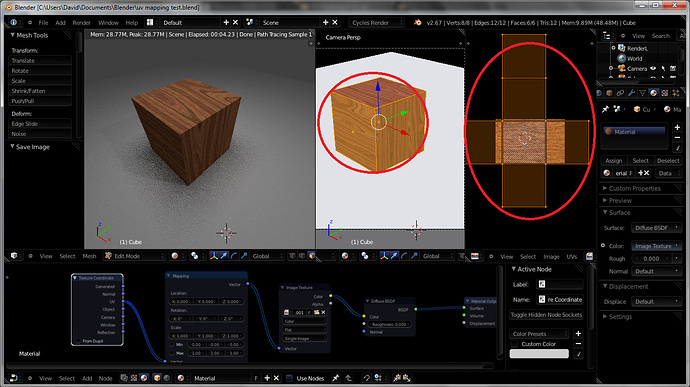Screen dimensions: 690x387
Task: Expand the Save Image panel
Action: (13, 147)
